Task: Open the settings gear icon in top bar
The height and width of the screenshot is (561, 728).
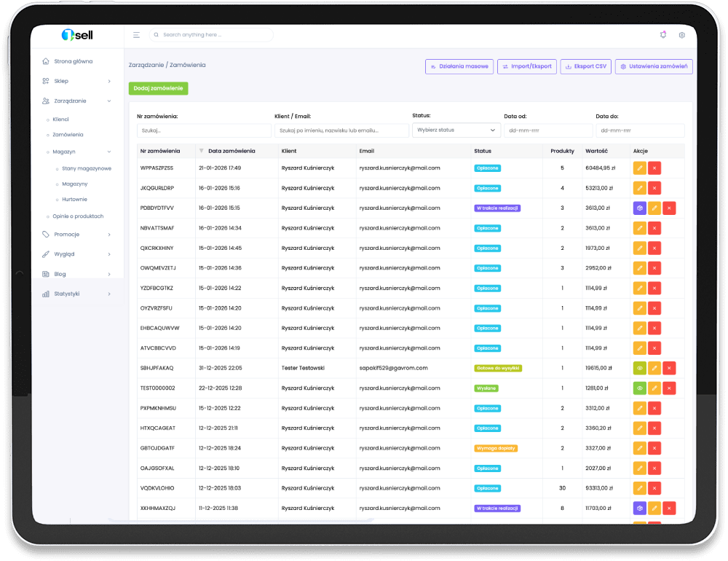Action: 682,35
